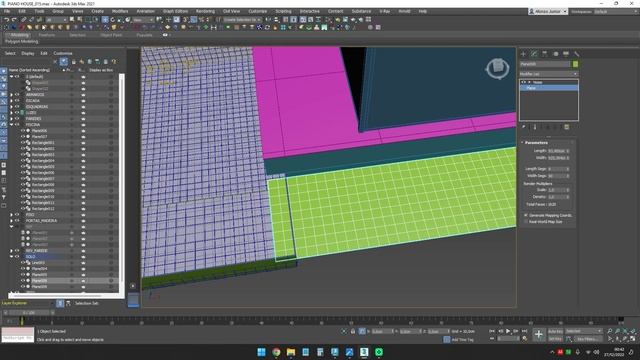Toggle visibility eye of Rectangle001
This screenshot has width=640, height=360.
tap(23, 143)
